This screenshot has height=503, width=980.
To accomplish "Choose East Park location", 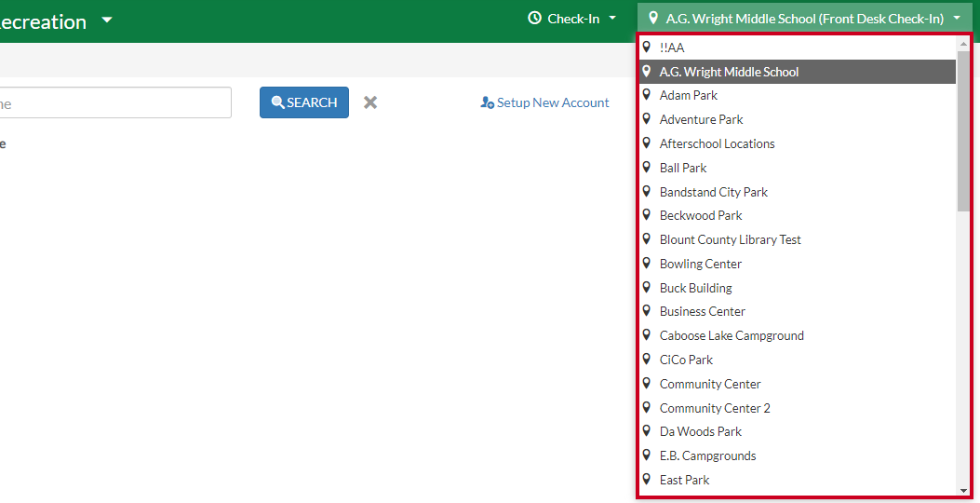I will click(x=798, y=480).
